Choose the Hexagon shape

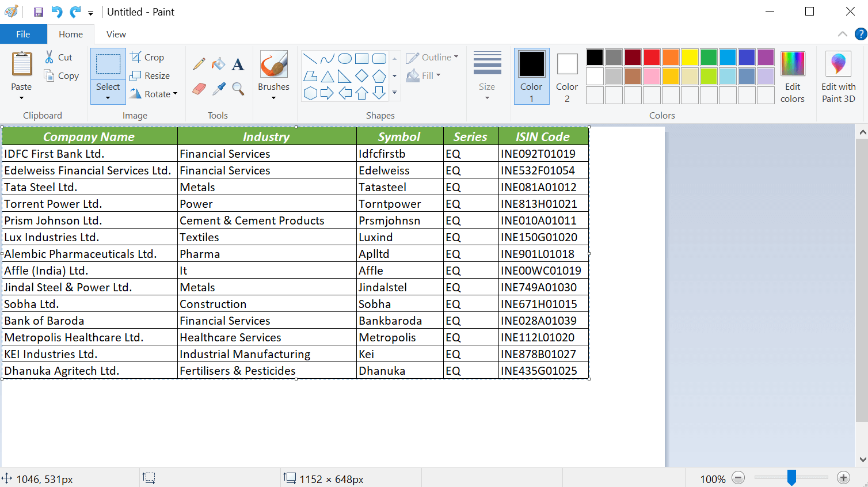coord(310,93)
